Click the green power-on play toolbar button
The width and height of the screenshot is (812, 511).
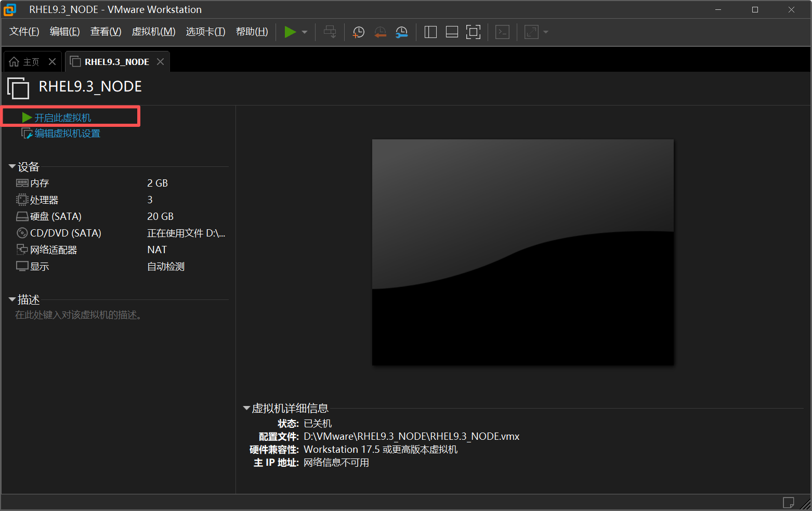click(290, 32)
